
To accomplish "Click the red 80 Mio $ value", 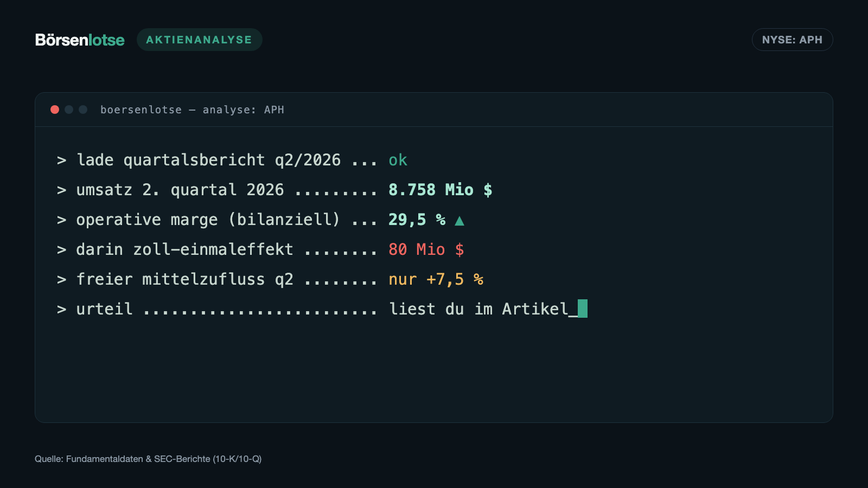I will (x=426, y=249).
